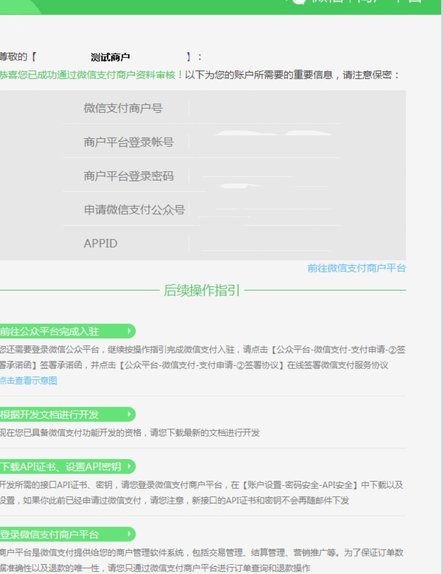Click the 前往公众平台完成入驻 green button

tap(67, 331)
